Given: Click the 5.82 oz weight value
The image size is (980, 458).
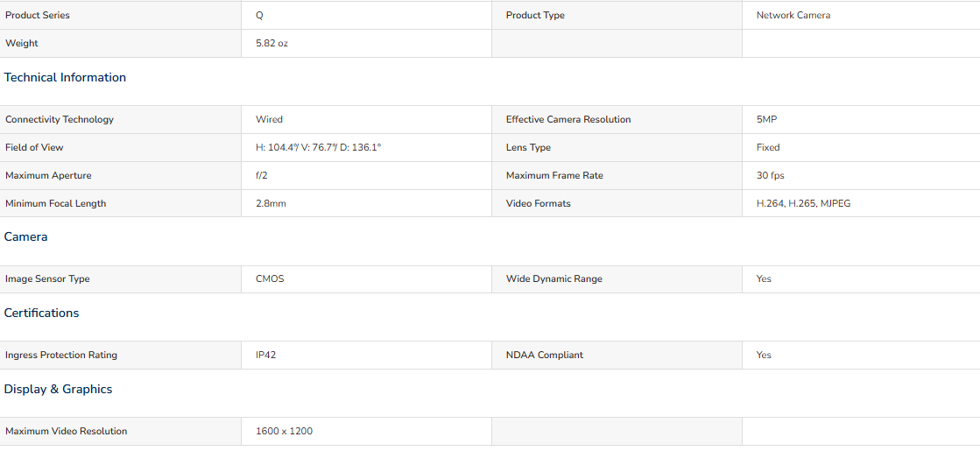Looking at the screenshot, I should click(271, 43).
